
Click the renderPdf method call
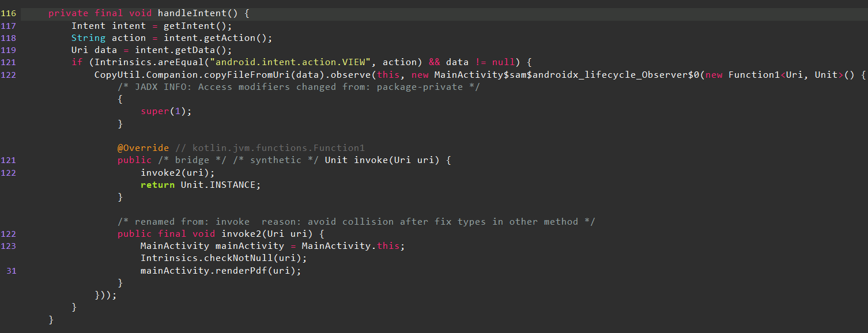point(241,271)
